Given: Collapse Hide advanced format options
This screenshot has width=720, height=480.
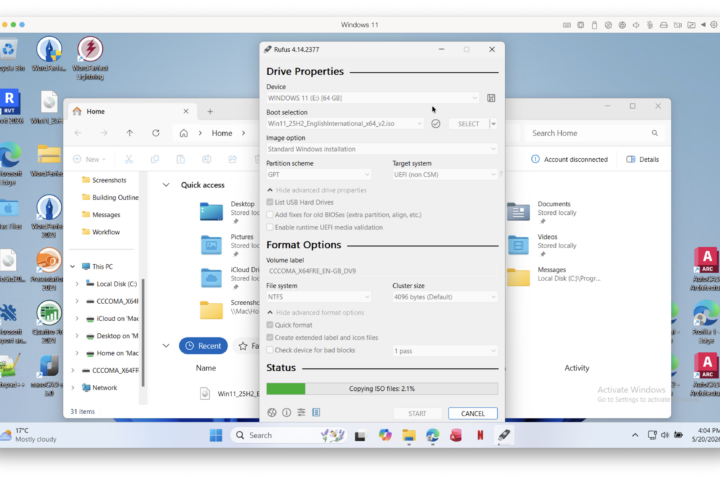Looking at the screenshot, I should click(315, 312).
